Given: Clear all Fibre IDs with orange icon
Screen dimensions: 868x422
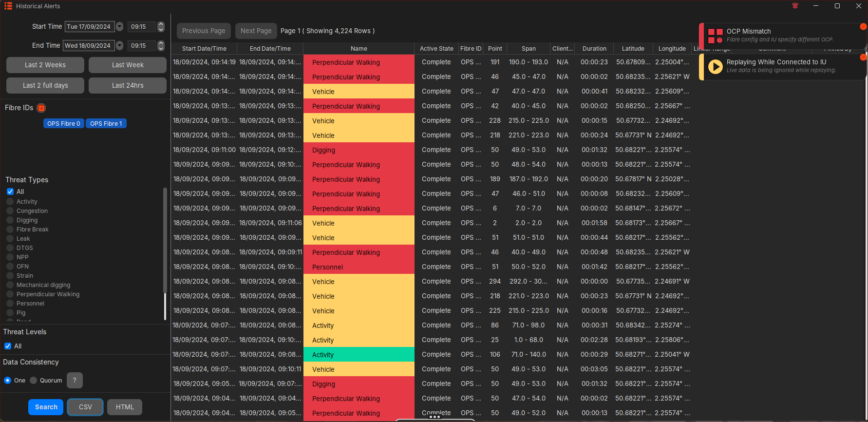Looking at the screenshot, I should point(41,108).
